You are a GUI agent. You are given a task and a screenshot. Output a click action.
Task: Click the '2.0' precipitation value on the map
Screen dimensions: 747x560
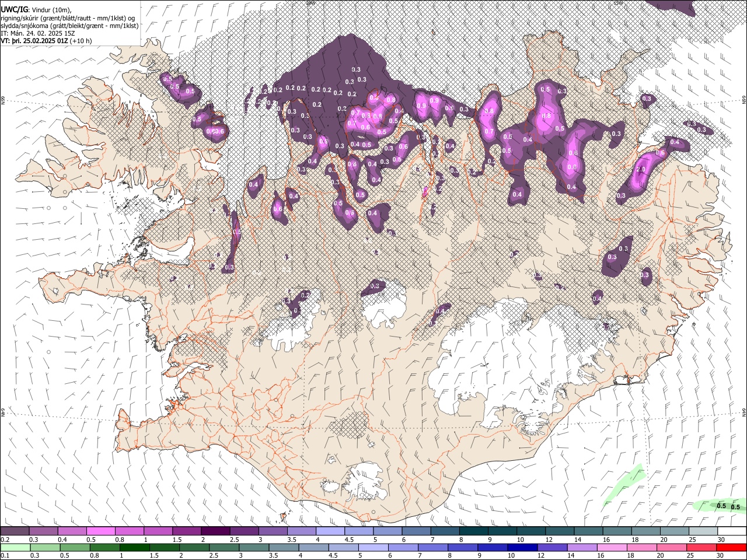click(641, 169)
